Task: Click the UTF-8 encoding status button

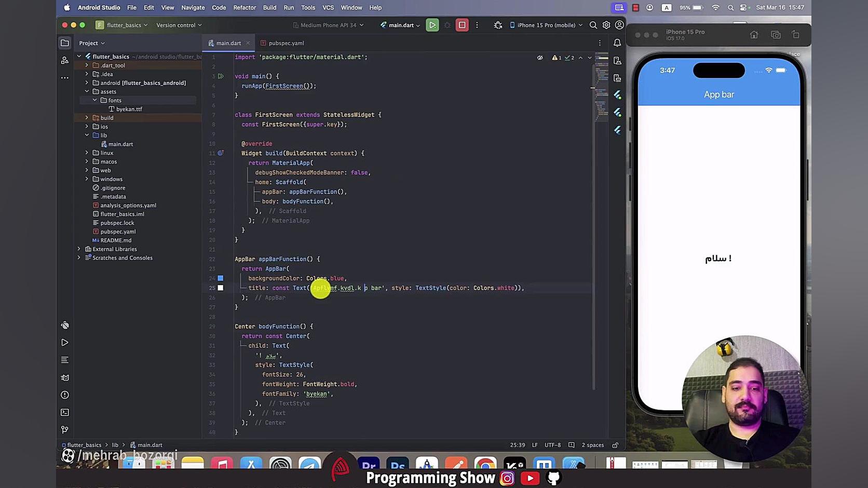Action: click(552, 445)
